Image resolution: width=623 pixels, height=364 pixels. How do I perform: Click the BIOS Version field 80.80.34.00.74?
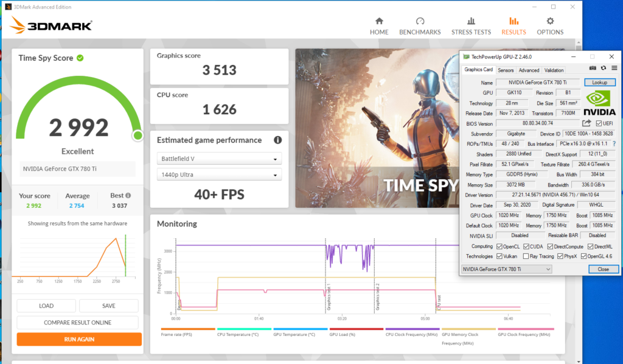(538, 123)
